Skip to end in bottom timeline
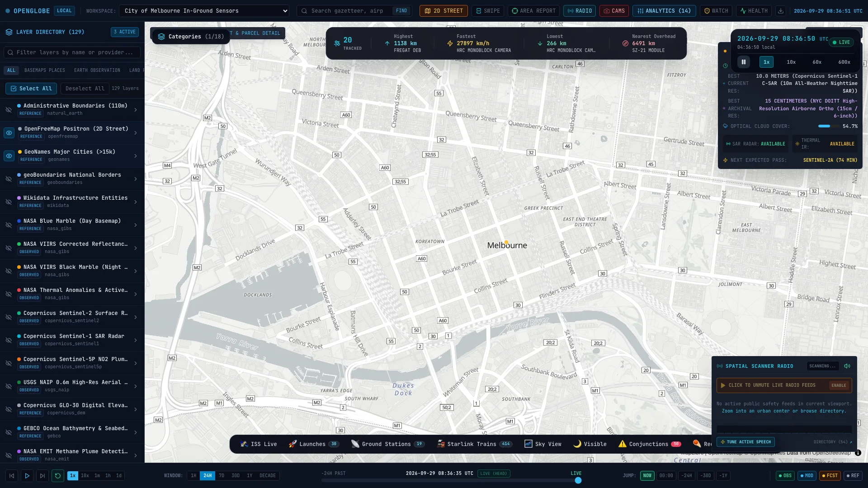The image size is (868, 488). click(42, 476)
